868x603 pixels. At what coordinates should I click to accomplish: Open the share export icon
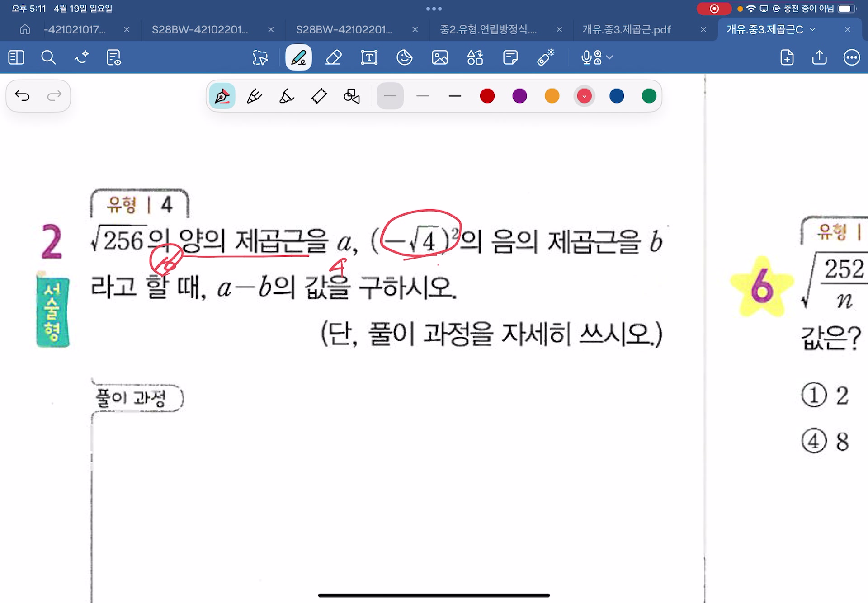click(x=819, y=57)
